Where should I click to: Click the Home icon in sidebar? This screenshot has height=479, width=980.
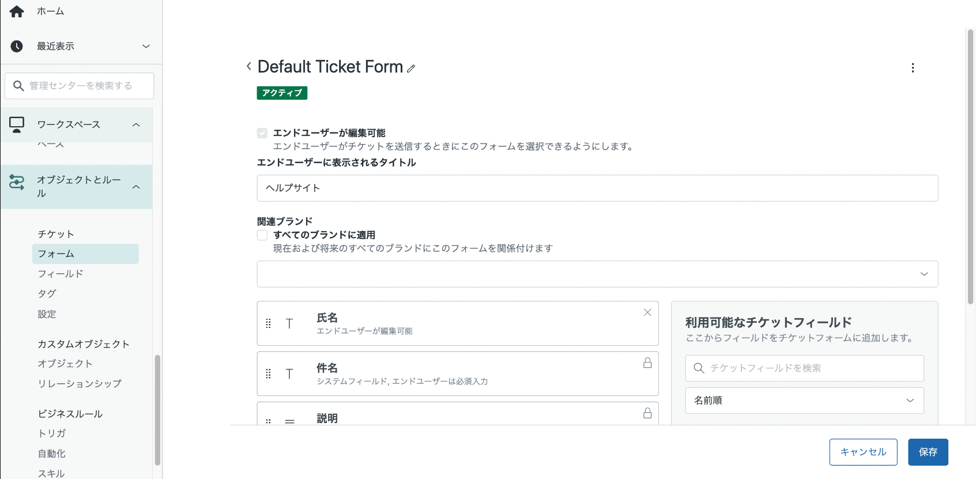[17, 12]
